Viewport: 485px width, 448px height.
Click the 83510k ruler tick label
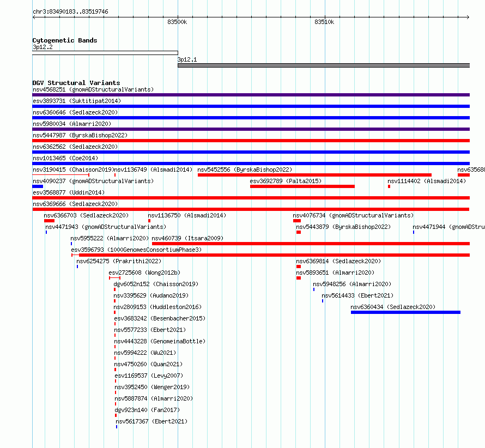click(x=324, y=22)
